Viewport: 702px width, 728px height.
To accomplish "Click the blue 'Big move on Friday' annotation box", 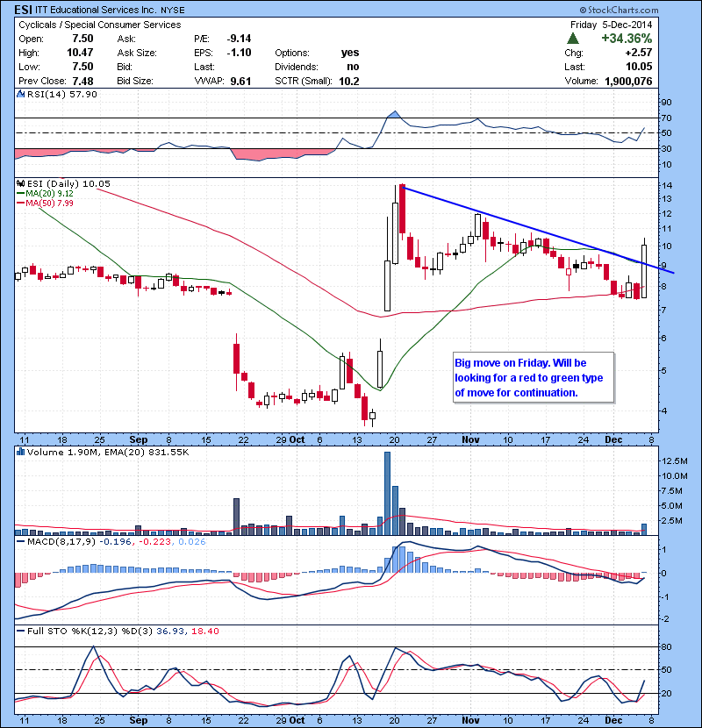I will [x=534, y=378].
